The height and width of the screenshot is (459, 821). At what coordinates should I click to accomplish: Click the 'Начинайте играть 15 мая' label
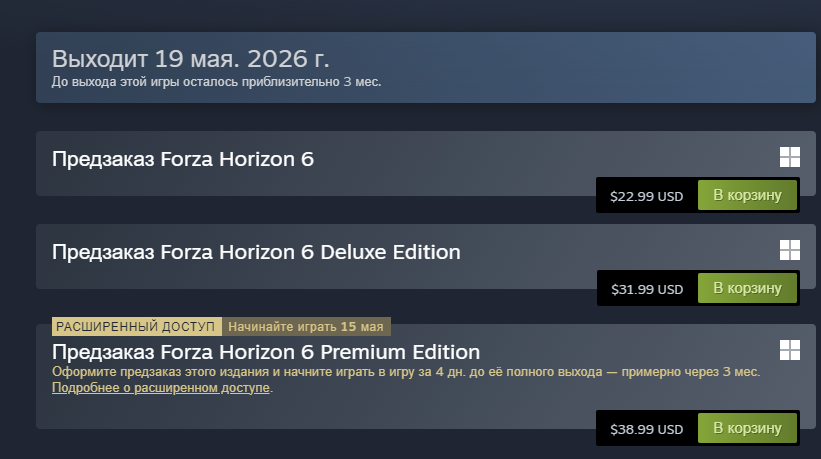pyautogui.click(x=306, y=327)
